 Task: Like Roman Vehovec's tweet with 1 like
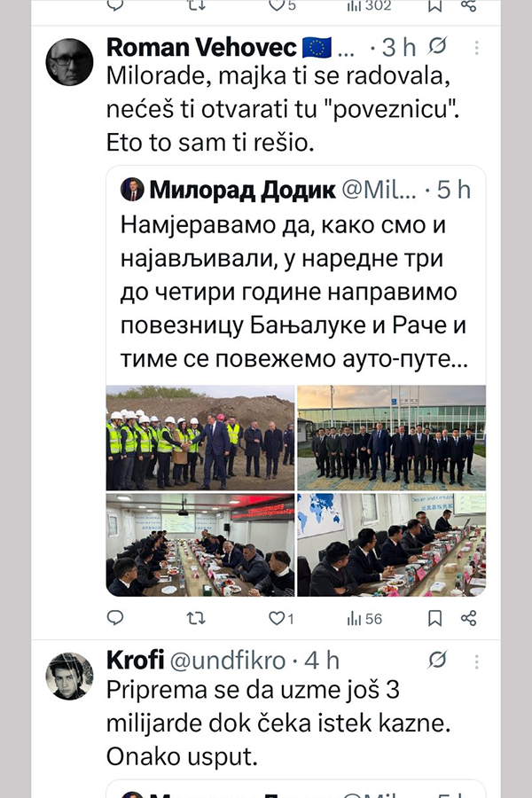281,618
